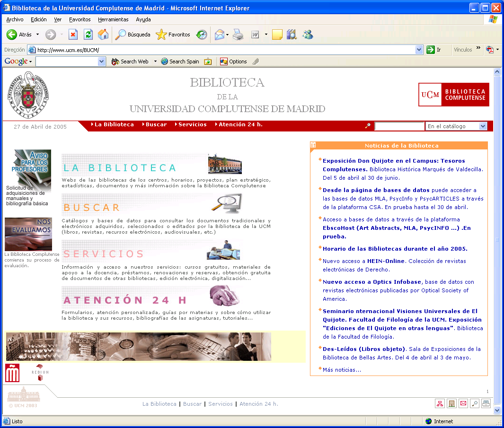Viewport: 504px width, 428px height.
Task: Open the Favoritos star panel
Action: tap(173, 35)
